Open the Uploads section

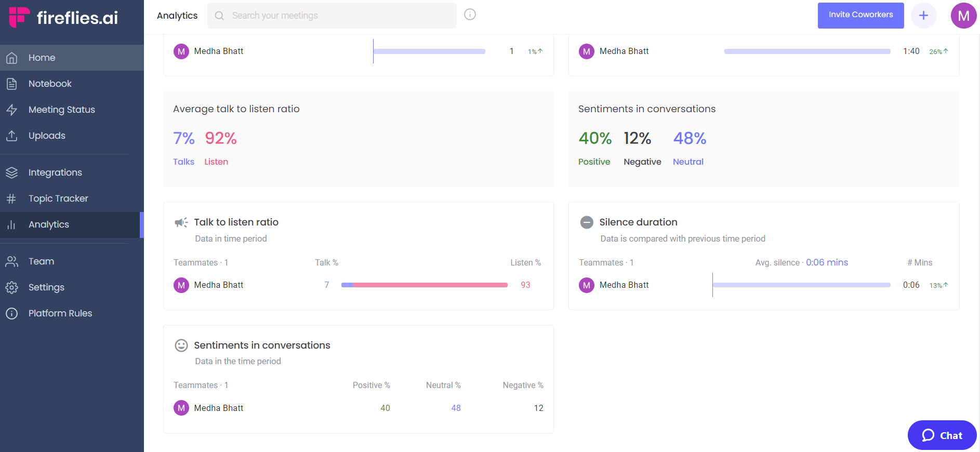click(x=47, y=136)
